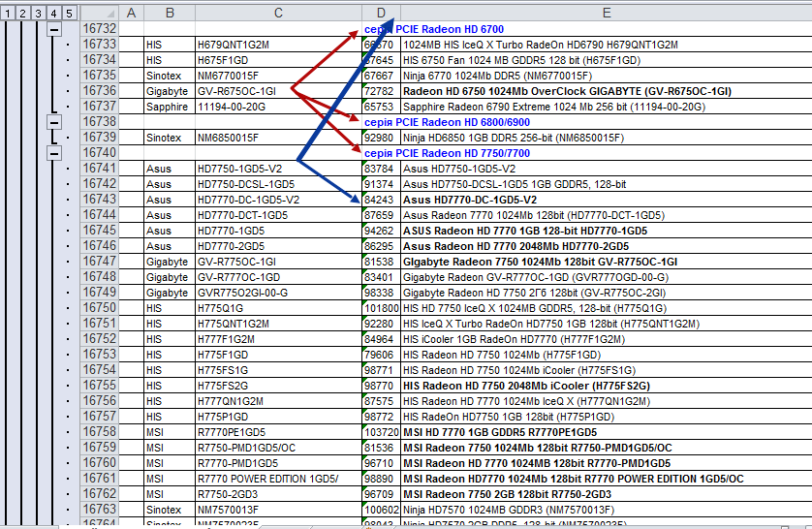
Task: Show outline level 4
Action: pos(54,13)
